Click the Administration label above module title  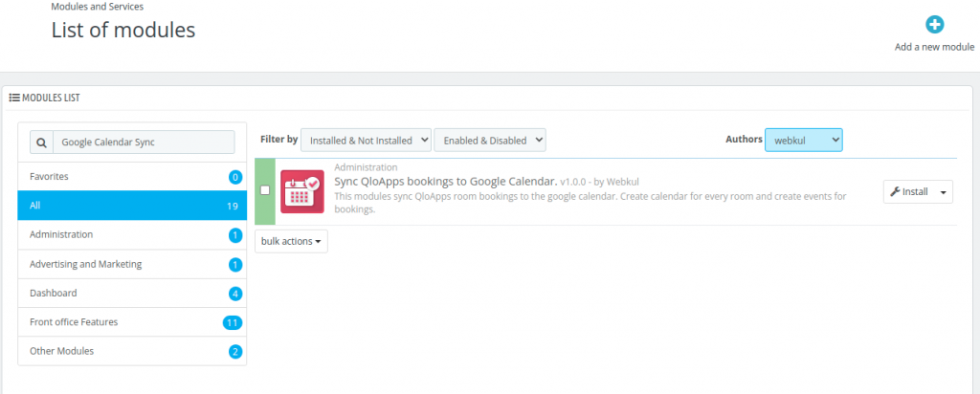[367, 167]
